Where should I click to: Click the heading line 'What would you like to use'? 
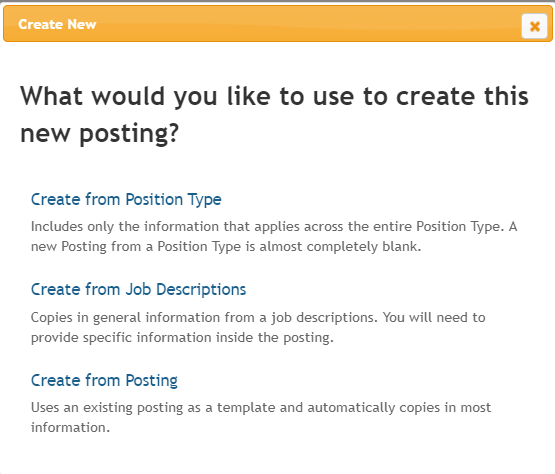[x=274, y=96]
